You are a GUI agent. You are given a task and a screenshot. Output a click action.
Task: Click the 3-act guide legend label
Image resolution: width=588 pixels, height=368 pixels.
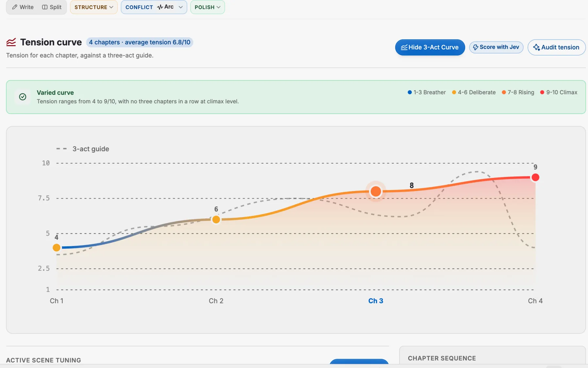point(90,149)
